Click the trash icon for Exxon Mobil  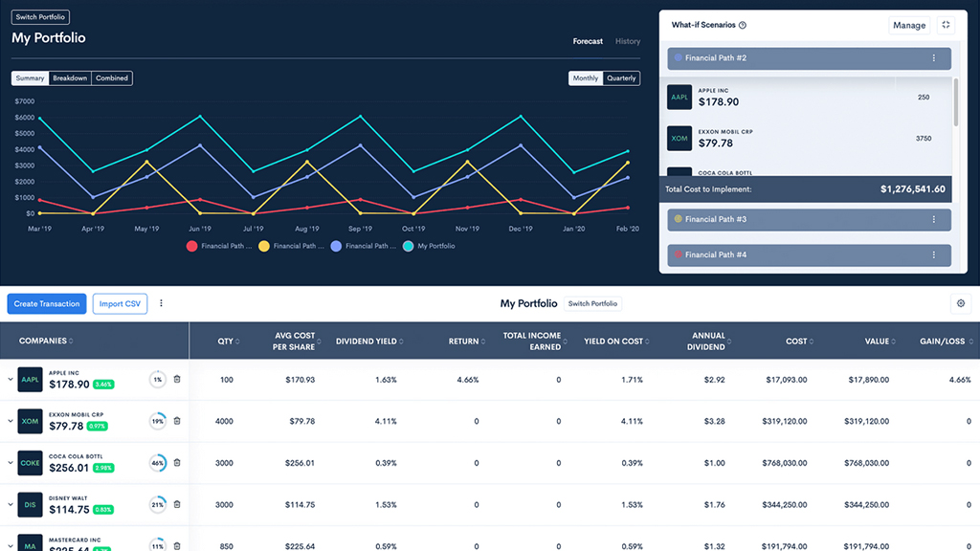pyautogui.click(x=177, y=421)
